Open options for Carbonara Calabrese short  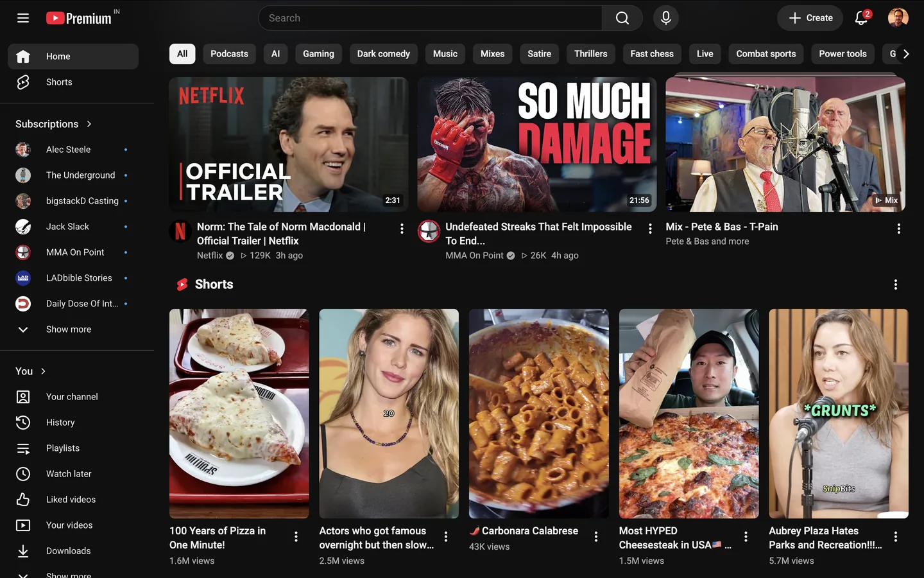click(596, 537)
